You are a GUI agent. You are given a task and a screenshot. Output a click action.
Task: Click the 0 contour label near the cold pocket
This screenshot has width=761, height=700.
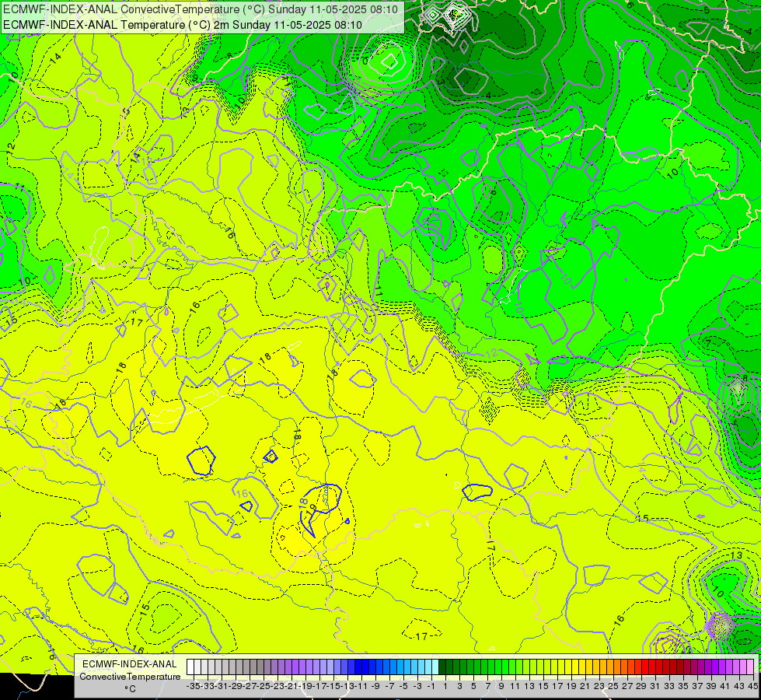365,61
